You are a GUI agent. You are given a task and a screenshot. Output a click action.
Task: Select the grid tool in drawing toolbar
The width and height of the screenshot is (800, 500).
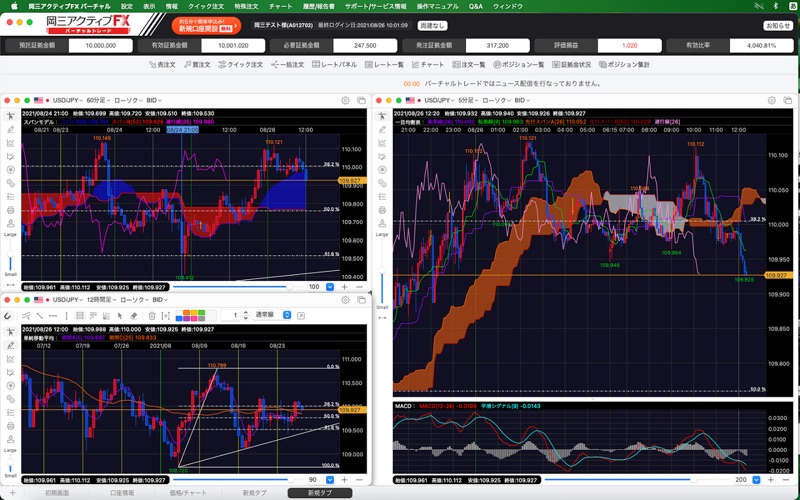79,315
